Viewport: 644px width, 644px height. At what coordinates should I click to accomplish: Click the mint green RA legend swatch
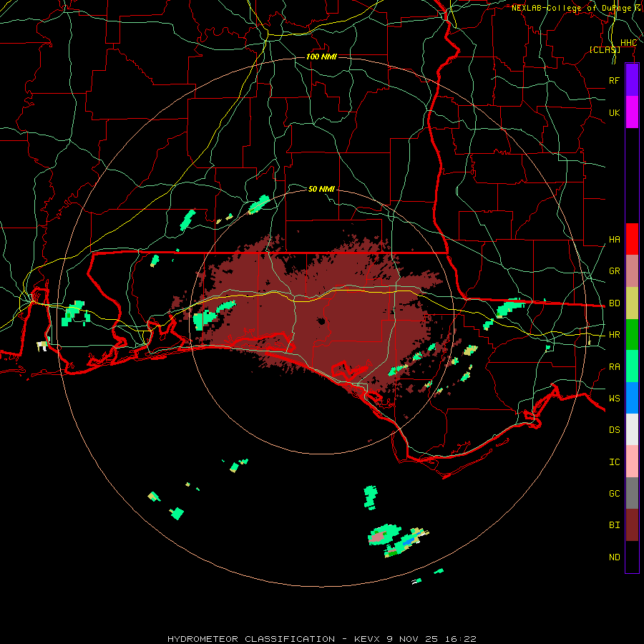point(632,366)
